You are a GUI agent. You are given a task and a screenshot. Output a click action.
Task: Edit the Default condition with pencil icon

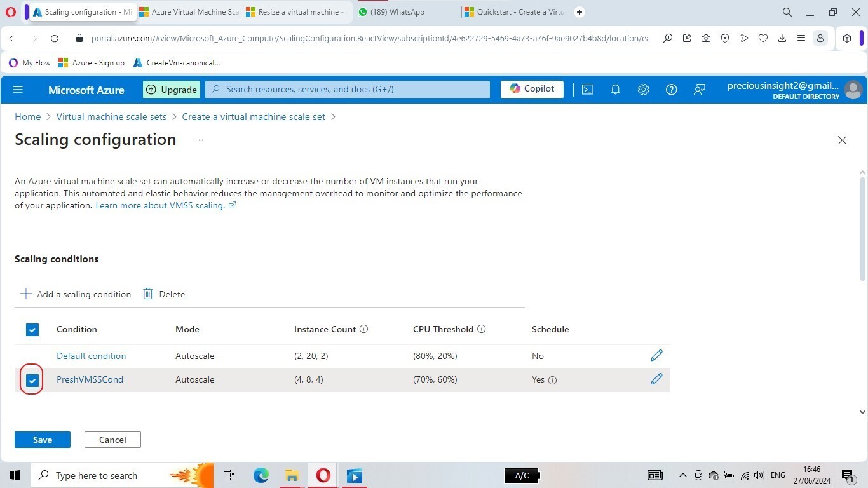click(x=656, y=356)
